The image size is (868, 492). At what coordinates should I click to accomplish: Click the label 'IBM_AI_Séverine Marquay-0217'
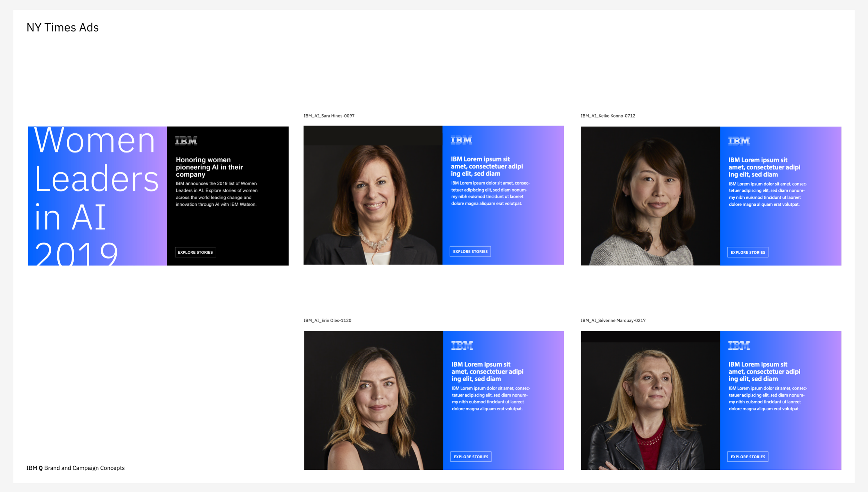point(613,320)
